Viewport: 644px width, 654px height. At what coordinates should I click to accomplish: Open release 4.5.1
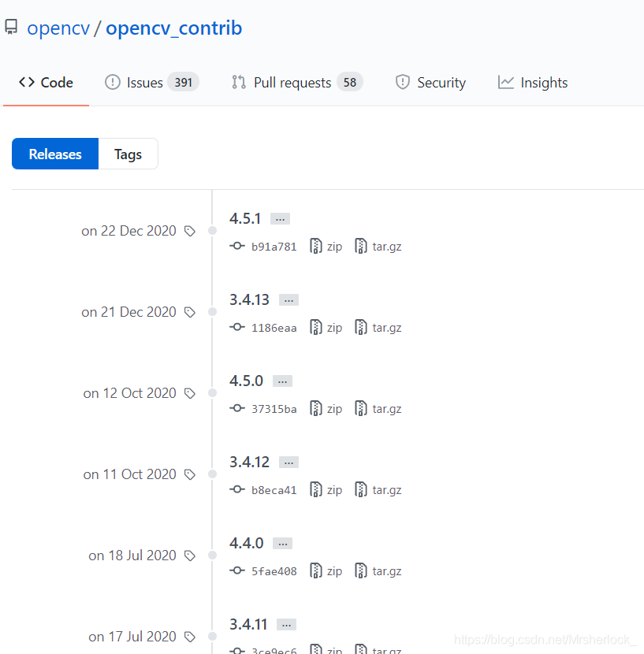pyautogui.click(x=245, y=218)
